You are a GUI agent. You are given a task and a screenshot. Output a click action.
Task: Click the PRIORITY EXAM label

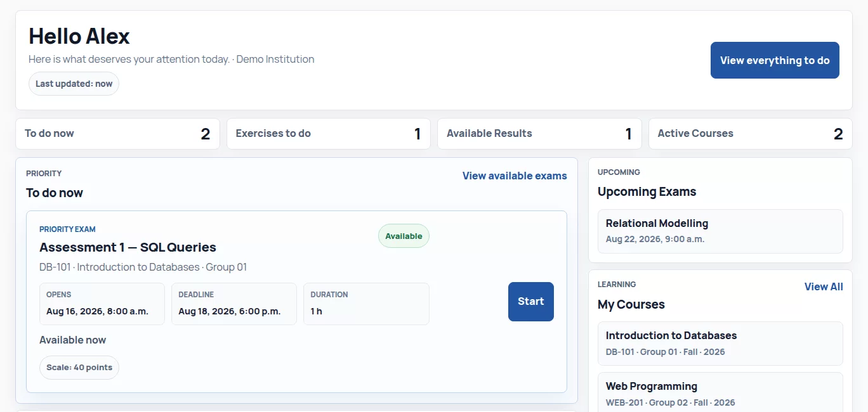(x=67, y=229)
